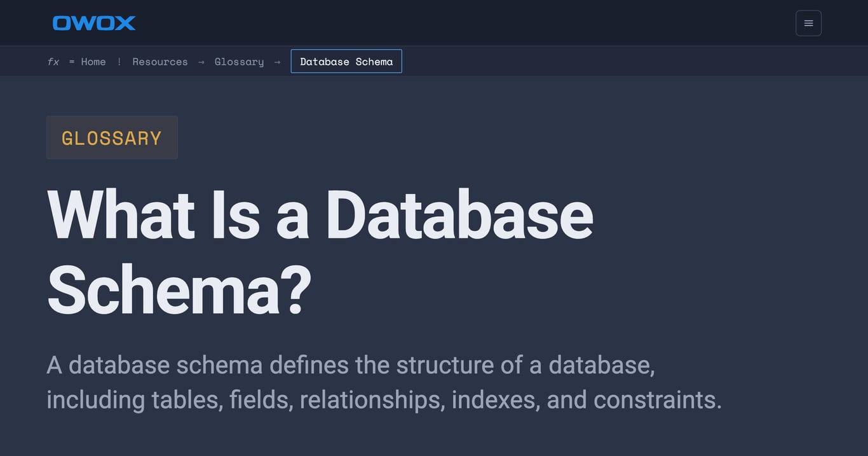Open Resources breadcrumb link
Screen dimensions: 868x456
[x=160, y=62]
